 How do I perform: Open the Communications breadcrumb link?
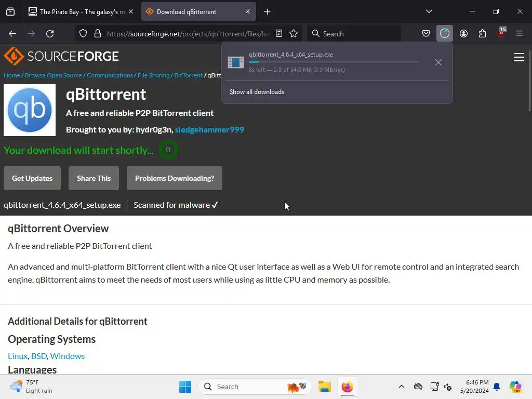(x=110, y=75)
